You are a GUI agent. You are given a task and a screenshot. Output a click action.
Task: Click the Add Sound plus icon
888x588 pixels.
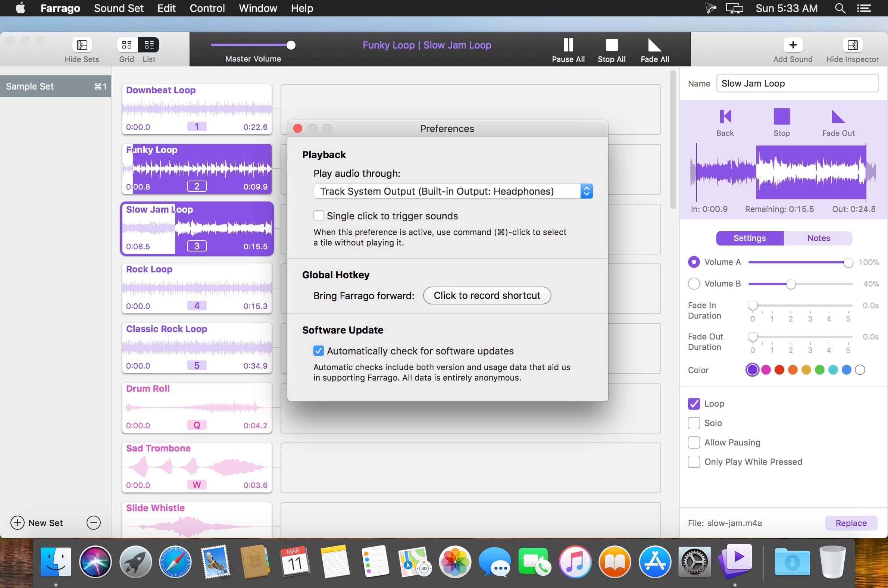tap(793, 45)
